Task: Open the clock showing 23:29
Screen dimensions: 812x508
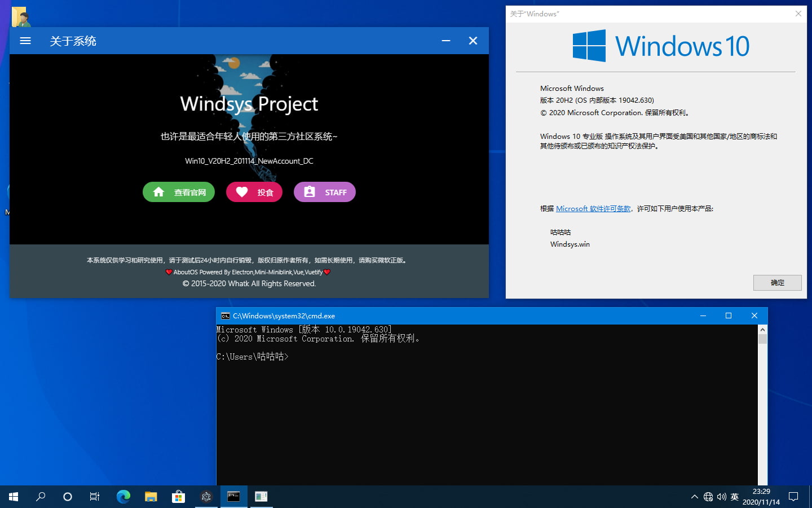Action: [761, 497]
